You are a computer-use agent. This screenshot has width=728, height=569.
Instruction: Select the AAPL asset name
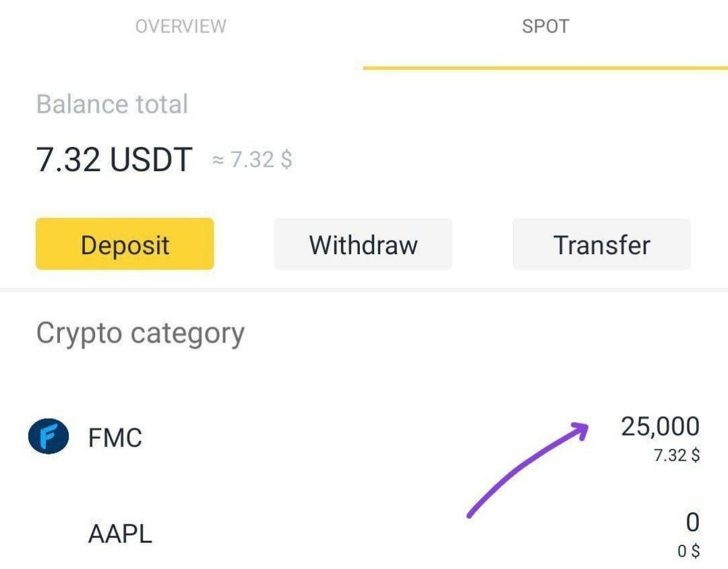[120, 534]
